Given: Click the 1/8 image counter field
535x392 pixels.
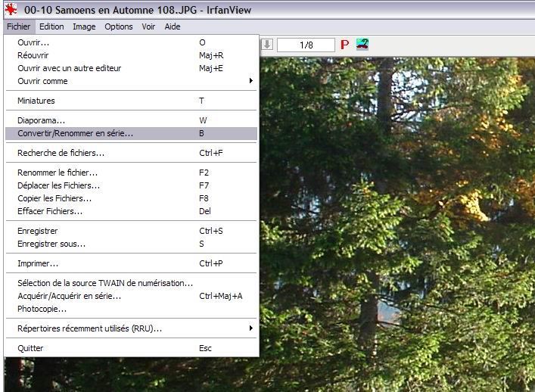Looking at the screenshot, I should click(306, 45).
